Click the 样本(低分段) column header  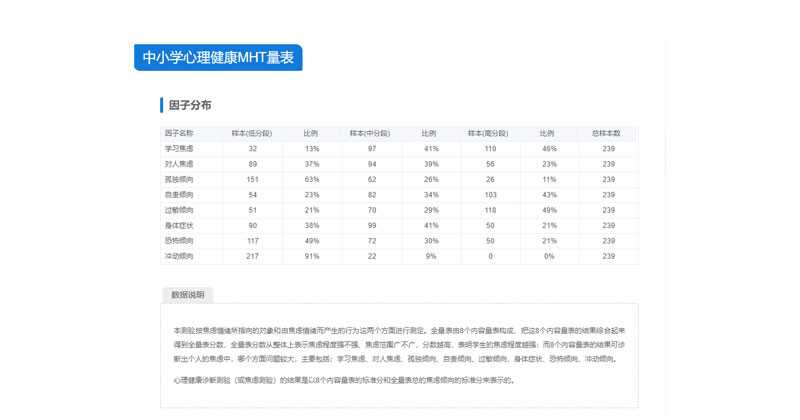[x=252, y=133]
